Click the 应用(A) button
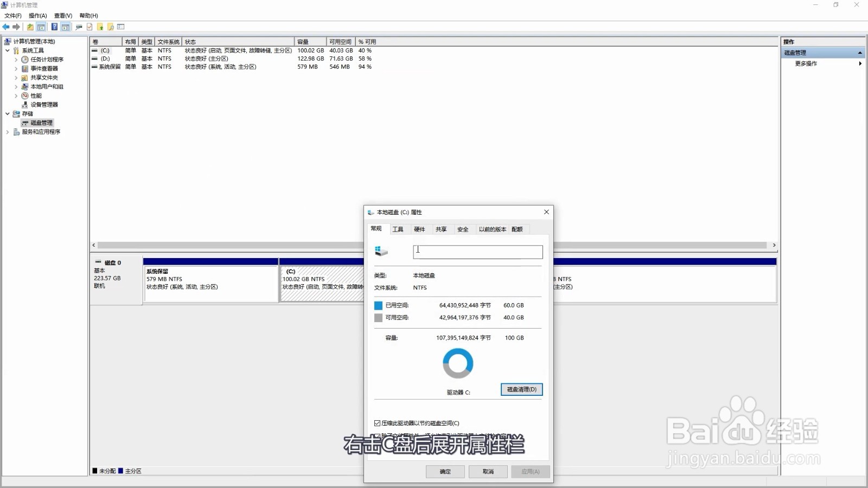 [531, 471]
